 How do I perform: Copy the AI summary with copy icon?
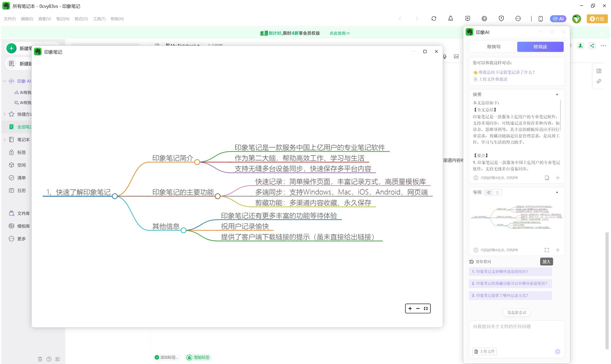(547, 178)
